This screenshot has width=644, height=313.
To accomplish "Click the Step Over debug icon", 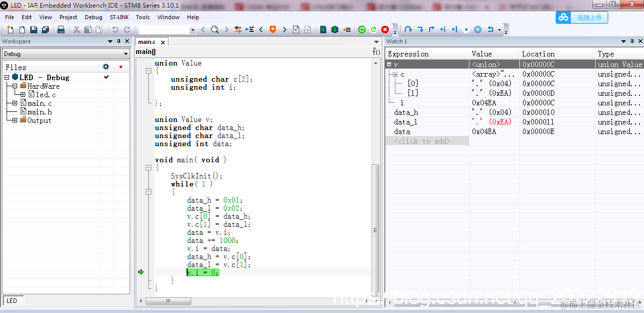I will [408, 29].
